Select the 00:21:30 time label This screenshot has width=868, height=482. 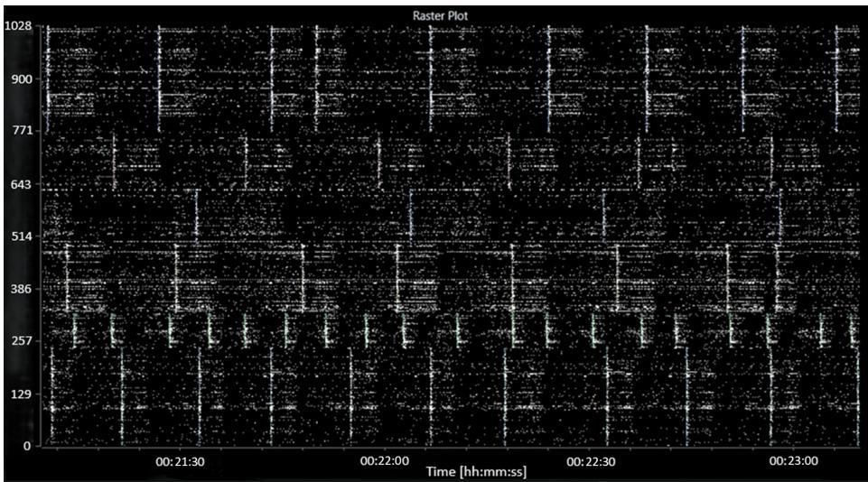point(180,460)
